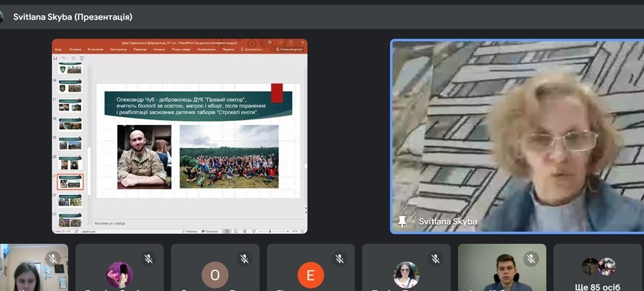Click the fit slide to window icon
644x291 pixels.
tap(303, 231)
